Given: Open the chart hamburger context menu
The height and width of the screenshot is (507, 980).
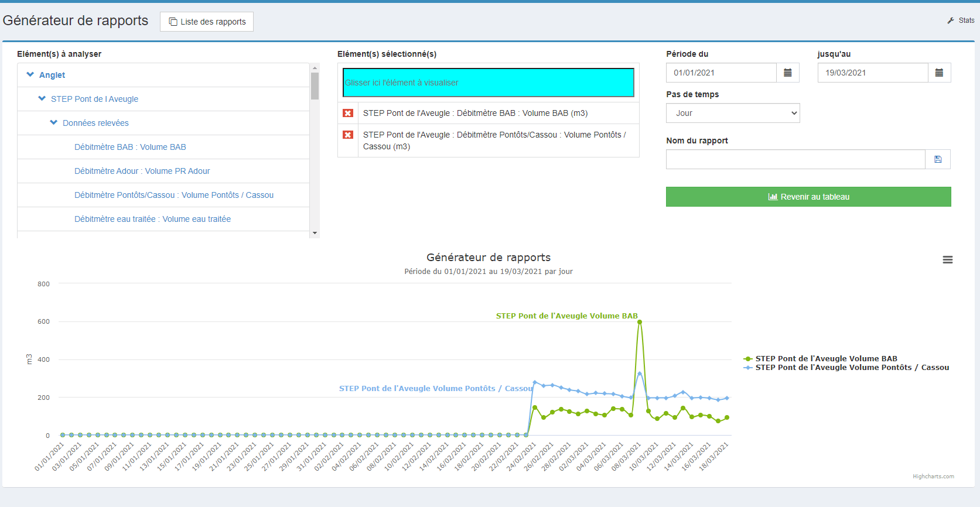Looking at the screenshot, I should [947, 260].
